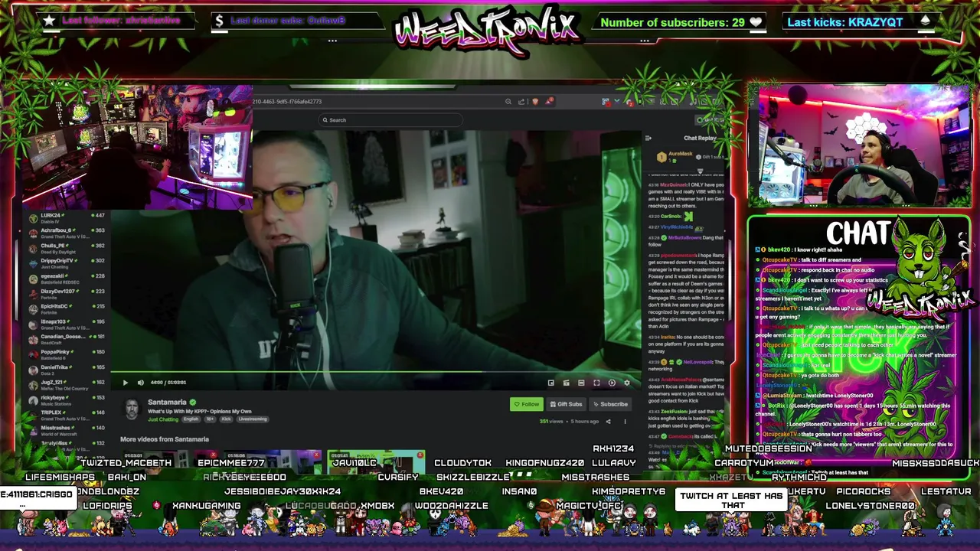980x551 pixels.
Task: Share this page via browser icon
Action: (x=521, y=102)
